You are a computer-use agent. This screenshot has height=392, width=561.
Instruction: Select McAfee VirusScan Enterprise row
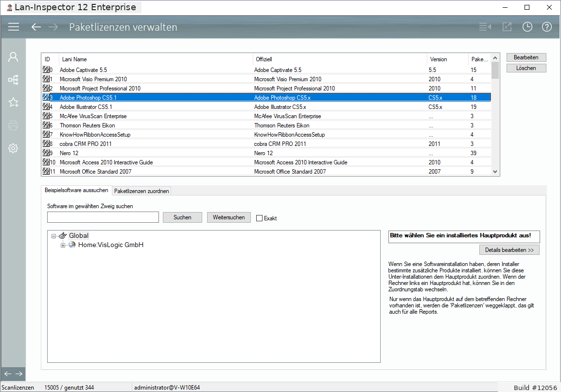(266, 116)
